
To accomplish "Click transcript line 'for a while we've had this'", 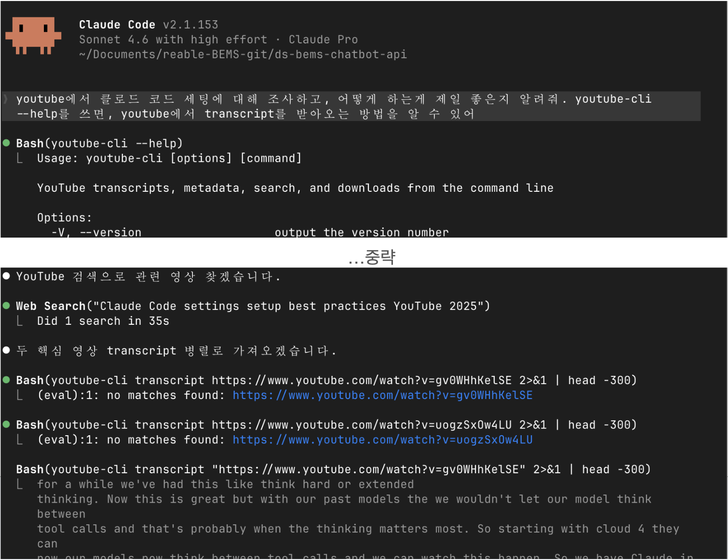I will point(225,484).
